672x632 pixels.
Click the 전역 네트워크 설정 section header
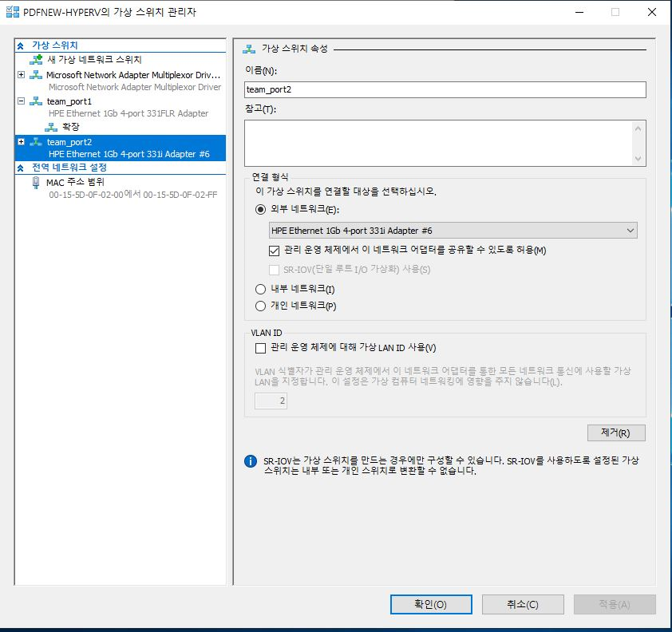tap(69, 168)
